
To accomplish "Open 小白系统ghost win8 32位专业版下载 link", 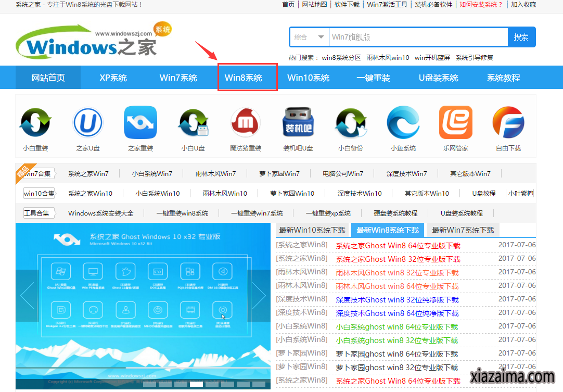I will (x=397, y=340).
